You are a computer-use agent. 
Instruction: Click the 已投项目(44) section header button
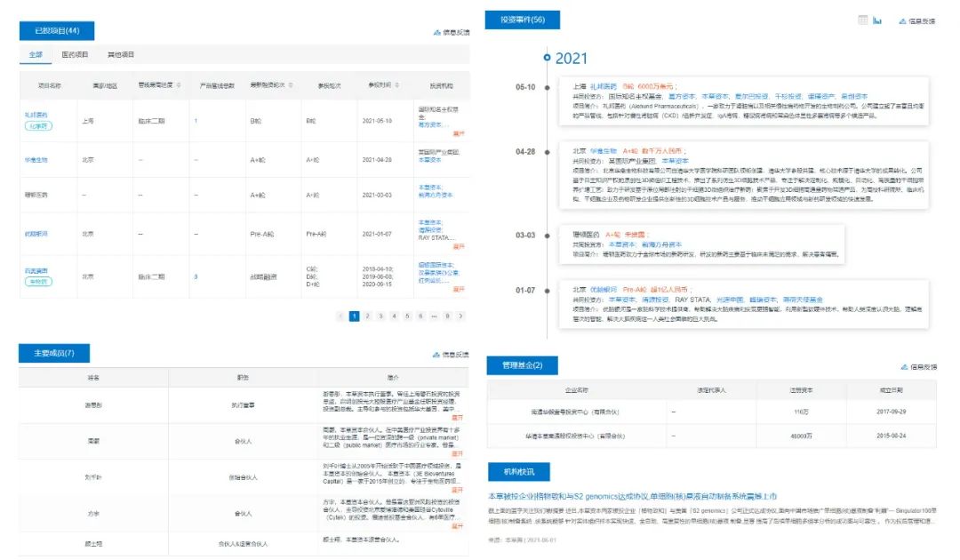(57, 31)
